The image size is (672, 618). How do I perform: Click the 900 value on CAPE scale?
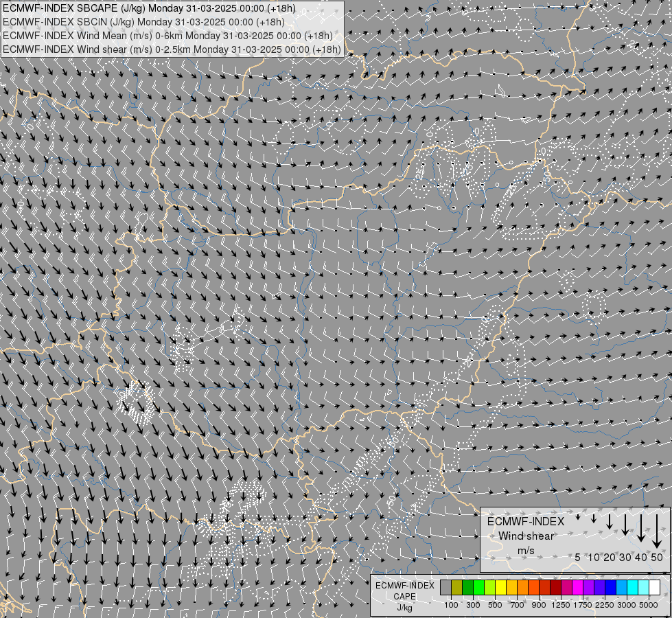pyautogui.click(x=539, y=605)
